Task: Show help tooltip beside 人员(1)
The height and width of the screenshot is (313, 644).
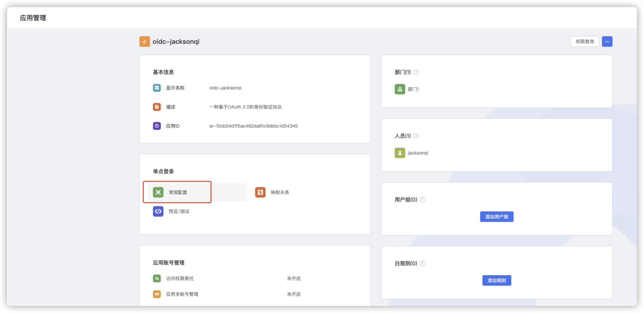Action: click(x=416, y=136)
